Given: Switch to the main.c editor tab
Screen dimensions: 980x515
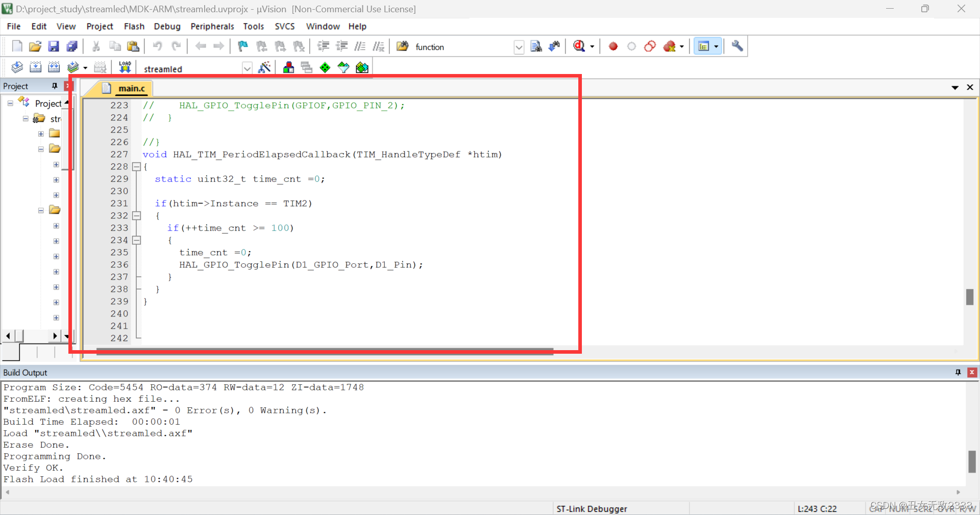Looking at the screenshot, I should point(132,88).
